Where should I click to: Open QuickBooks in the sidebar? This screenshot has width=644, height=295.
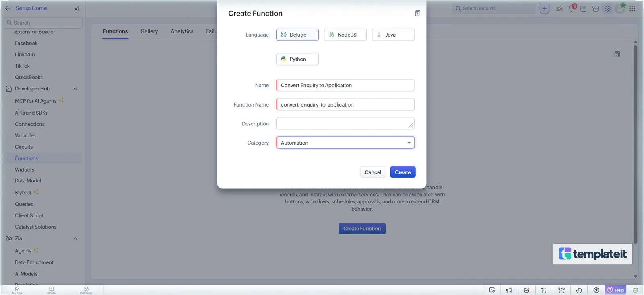(x=29, y=77)
